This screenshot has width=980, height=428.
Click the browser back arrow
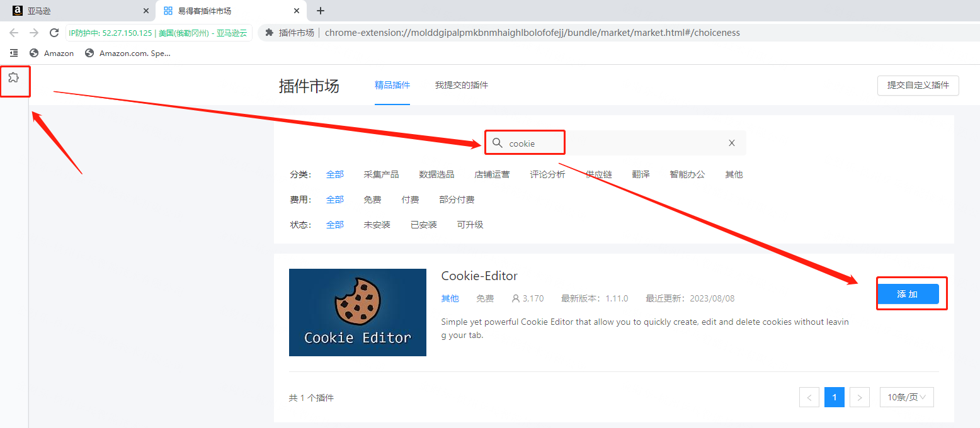point(14,33)
